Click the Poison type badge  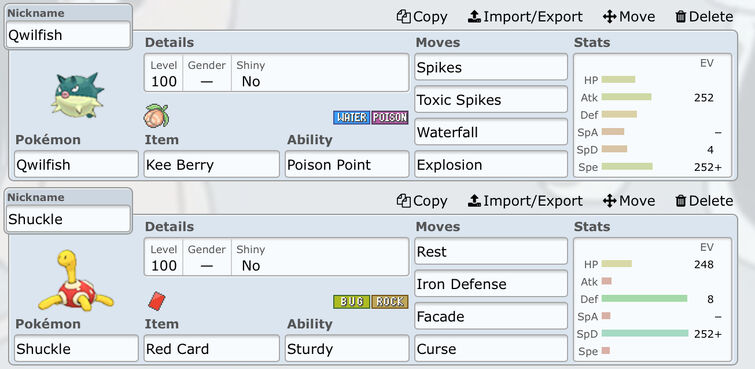coord(390,118)
